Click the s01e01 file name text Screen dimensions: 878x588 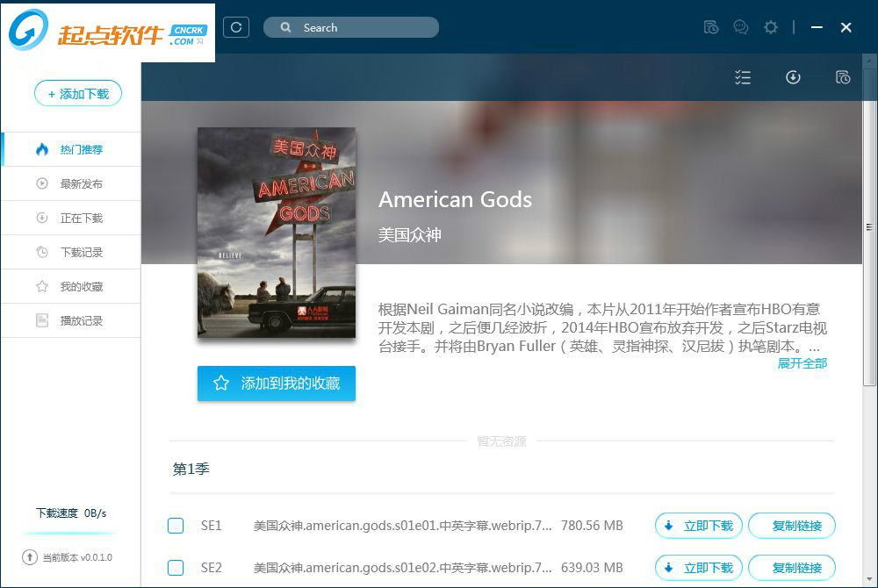(403, 526)
